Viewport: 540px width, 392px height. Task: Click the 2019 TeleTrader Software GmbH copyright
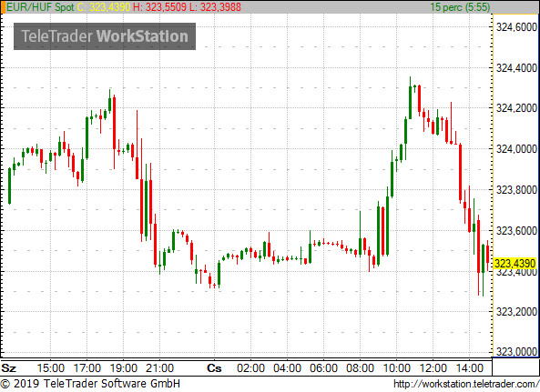click(90, 384)
